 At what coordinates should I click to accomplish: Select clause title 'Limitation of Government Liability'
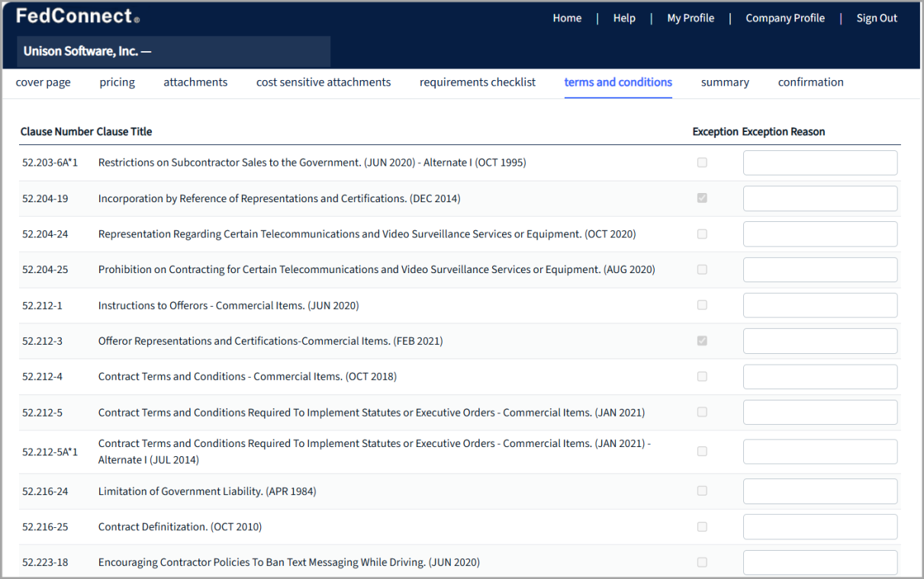(x=207, y=491)
